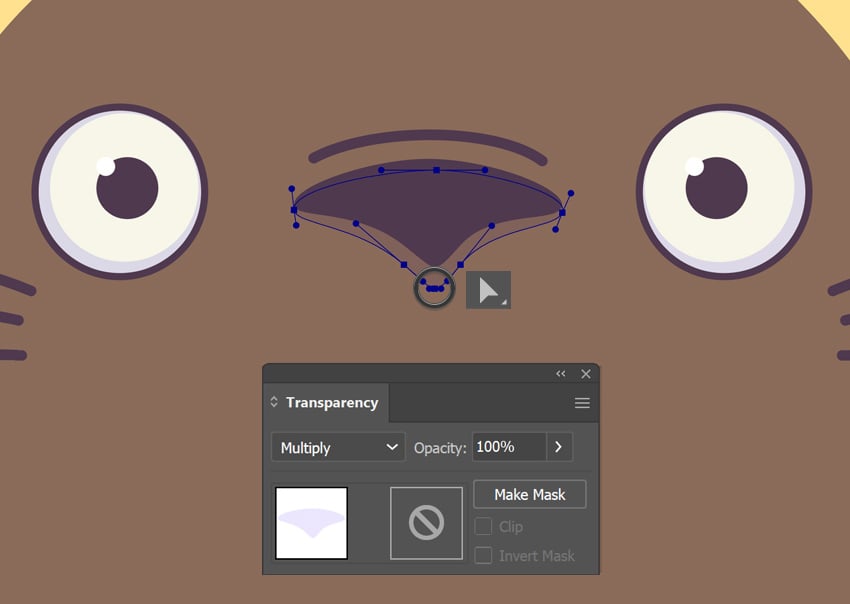Screen dimensions: 850x604
Task: Expand the Opacity slider arrow
Action: (x=559, y=447)
